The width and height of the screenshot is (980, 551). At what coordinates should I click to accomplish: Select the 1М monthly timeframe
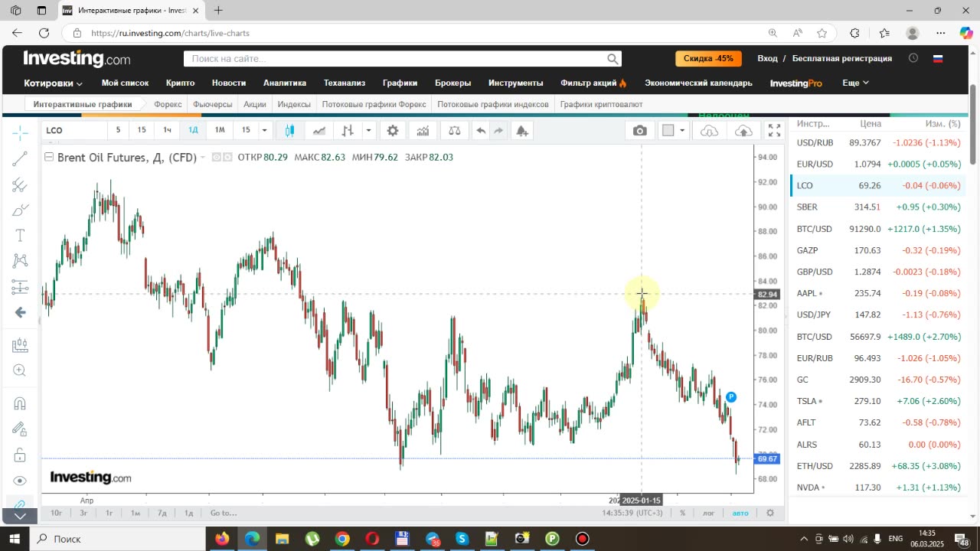[x=220, y=130]
